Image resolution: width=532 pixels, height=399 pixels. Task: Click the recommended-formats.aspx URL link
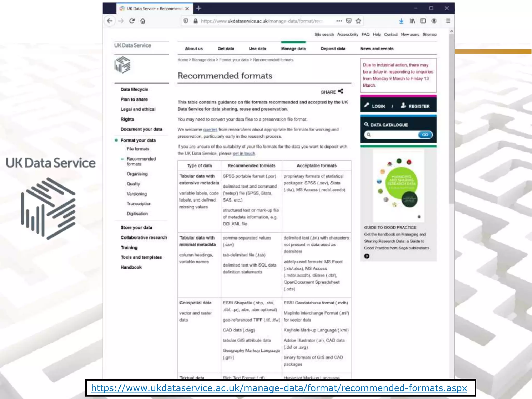[x=279, y=388]
